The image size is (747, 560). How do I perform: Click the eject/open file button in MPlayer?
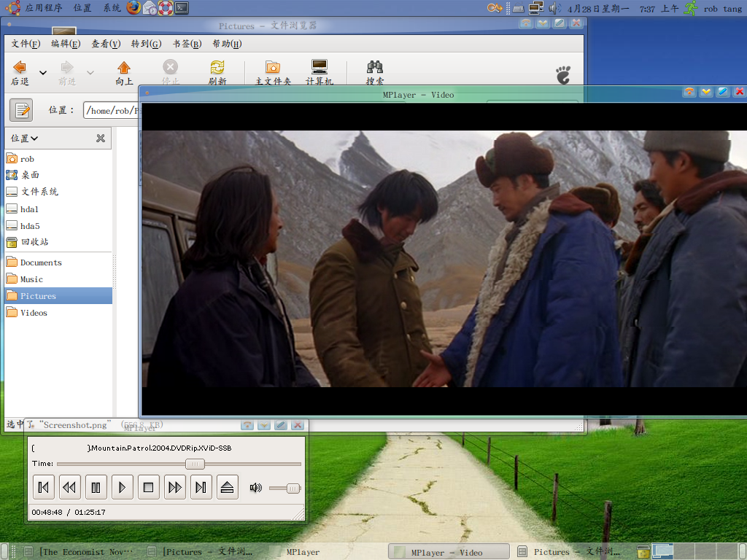coord(228,487)
